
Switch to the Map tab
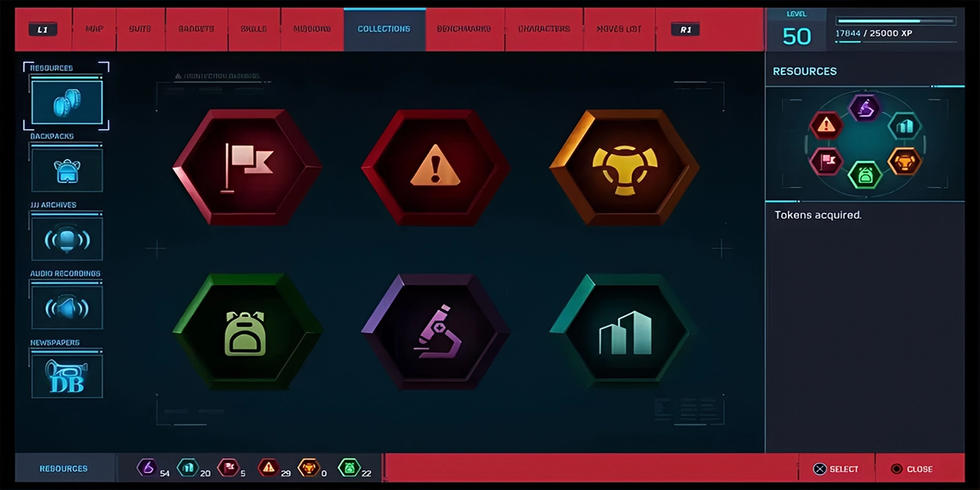pyautogui.click(x=95, y=29)
